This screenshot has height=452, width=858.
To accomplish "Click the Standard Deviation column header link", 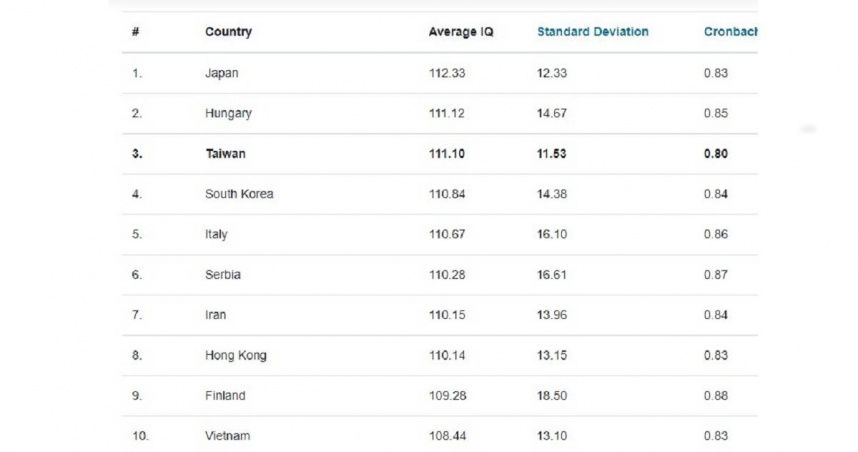I will 592,32.
